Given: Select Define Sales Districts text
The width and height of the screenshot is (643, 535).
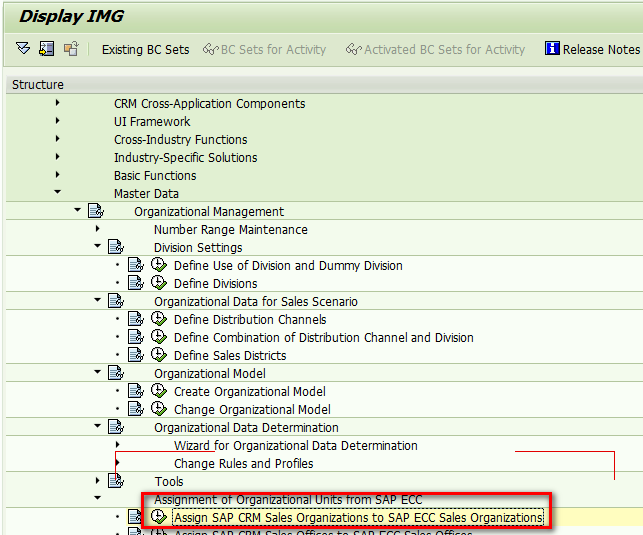Looking at the screenshot, I should (230, 356).
